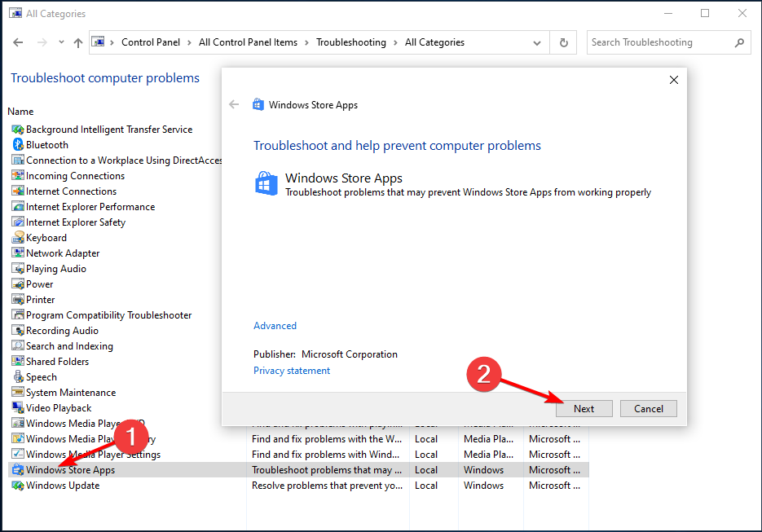The image size is (762, 532).
Task: Select the Video Playback entry text
Action: click(x=59, y=408)
